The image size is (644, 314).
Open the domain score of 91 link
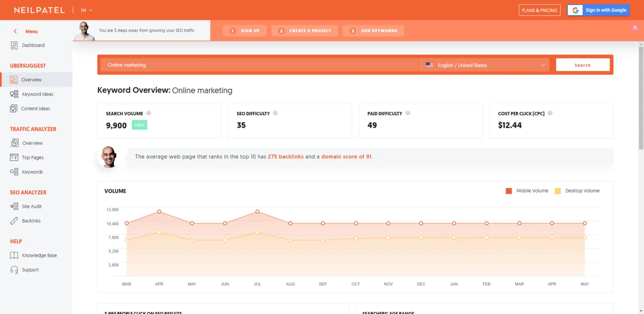[x=347, y=157]
